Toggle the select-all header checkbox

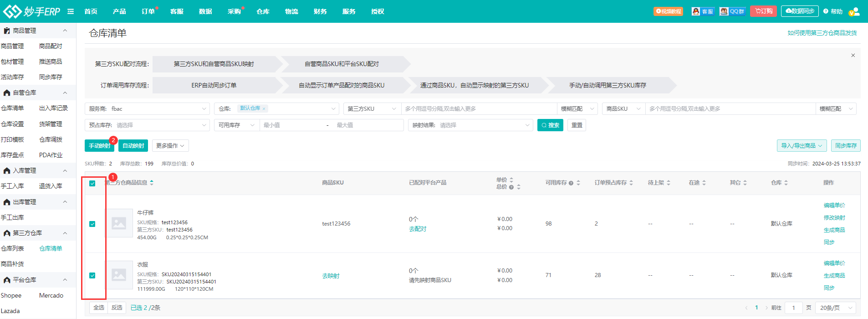coord(92,183)
